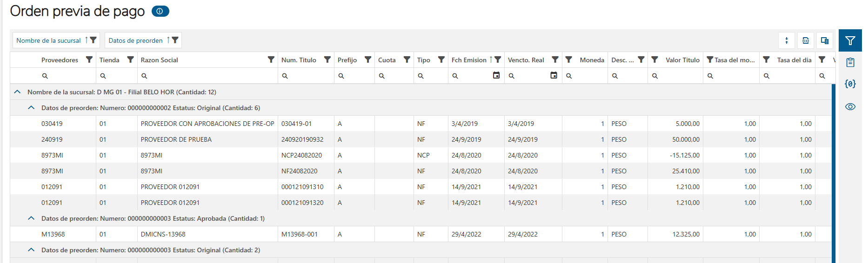Open the filter panel in right sidebar
The image size is (868, 263).
point(850,40)
